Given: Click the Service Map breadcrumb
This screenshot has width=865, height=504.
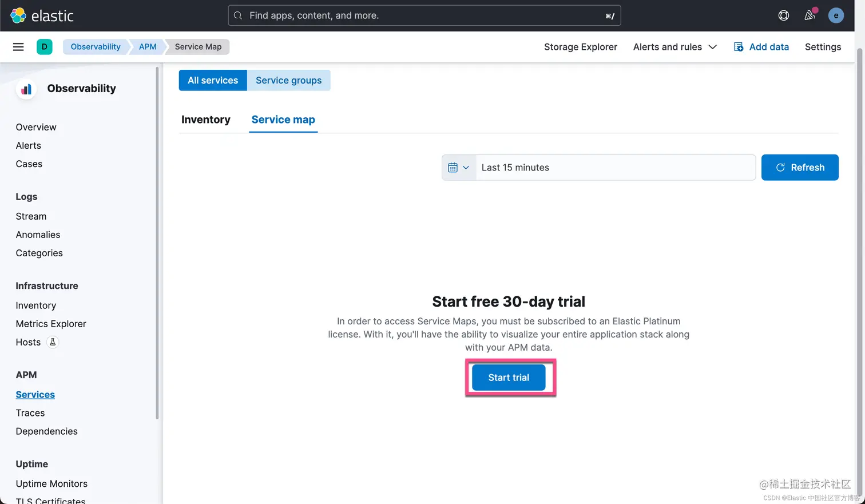Looking at the screenshot, I should tap(198, 47).
